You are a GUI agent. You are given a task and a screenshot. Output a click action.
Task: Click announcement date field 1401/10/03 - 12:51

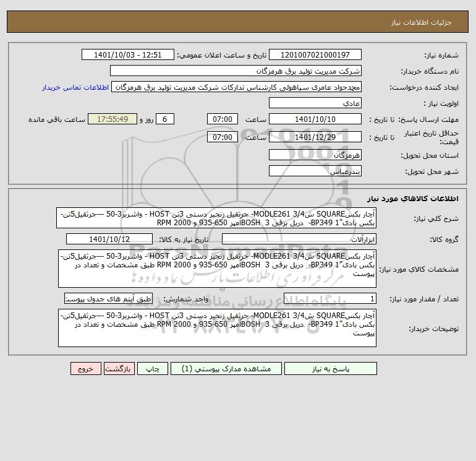coord(128,54)
